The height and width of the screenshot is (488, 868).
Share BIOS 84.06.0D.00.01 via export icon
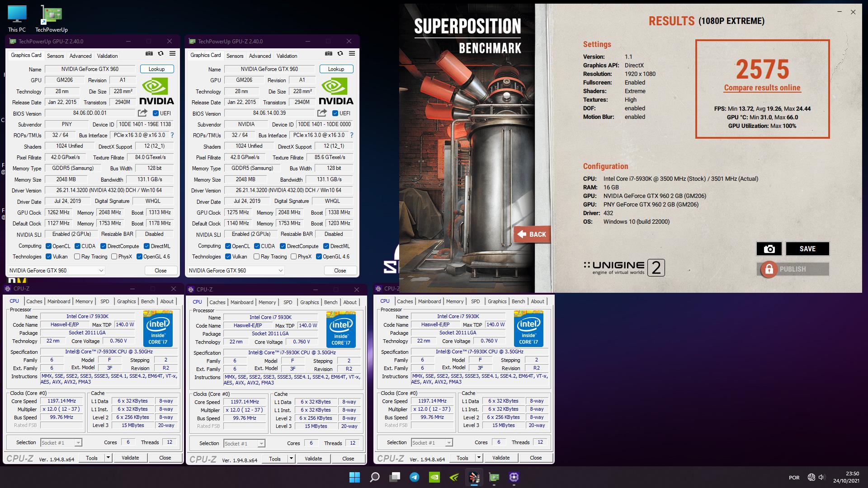(x=142, y=113)
